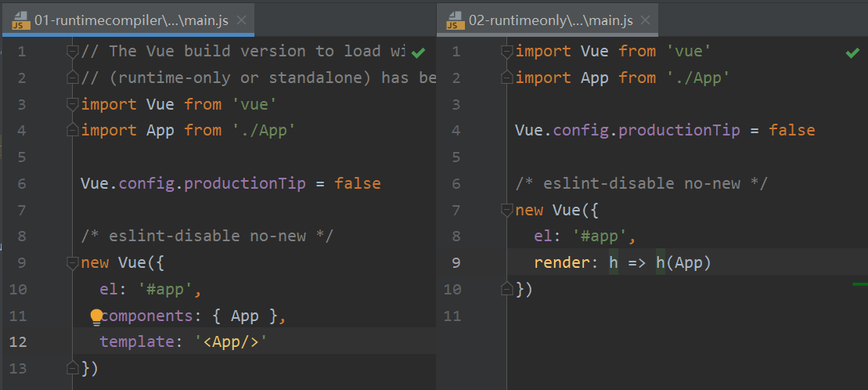Click the green stripe marker on right scrollbar
The image size is (868, 390).
[x=859, y=284]
